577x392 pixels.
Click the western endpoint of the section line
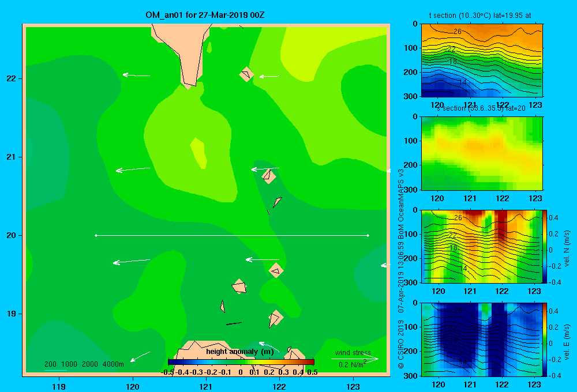coord(96,235)
